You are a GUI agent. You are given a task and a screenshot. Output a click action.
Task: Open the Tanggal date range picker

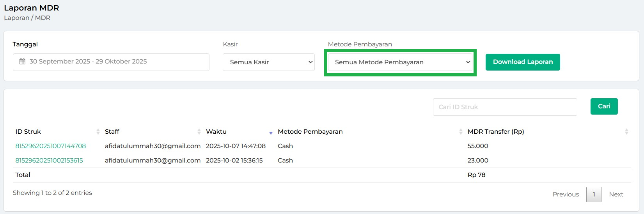click(111, 62)
